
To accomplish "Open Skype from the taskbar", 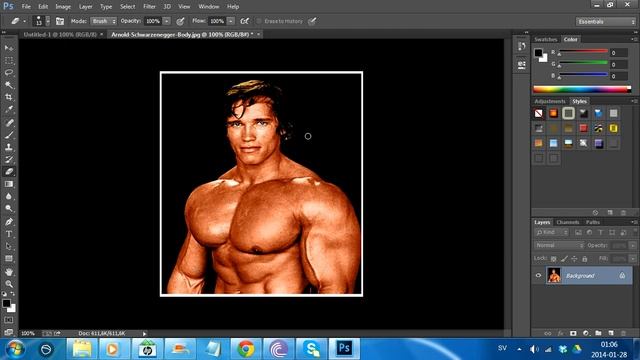I will 312,349.
